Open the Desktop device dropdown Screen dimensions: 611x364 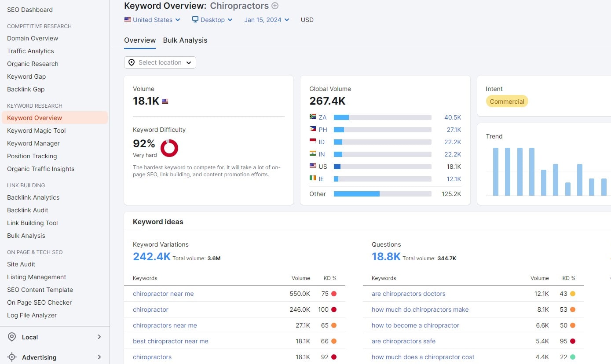212,20
